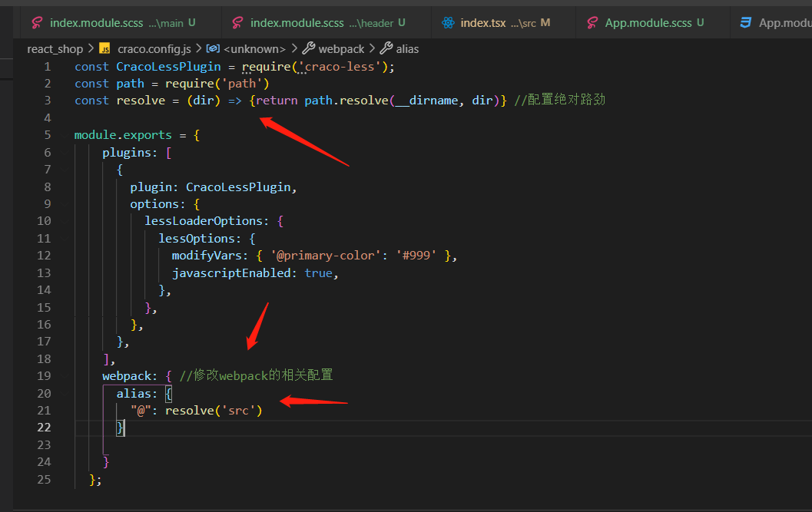812x512 pixels.
Task: Click the '@primary-color' string
Action: [326, 256]
